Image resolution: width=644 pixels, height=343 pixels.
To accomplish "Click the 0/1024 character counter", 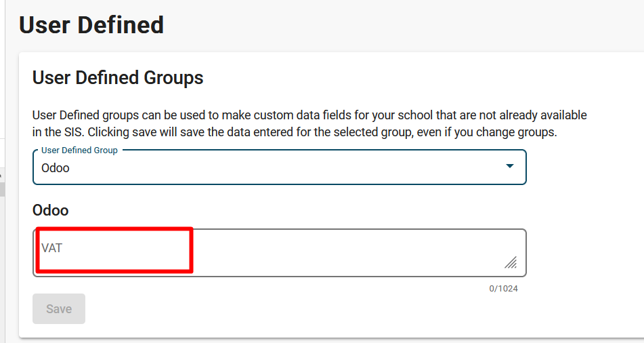I will point(503,289).
